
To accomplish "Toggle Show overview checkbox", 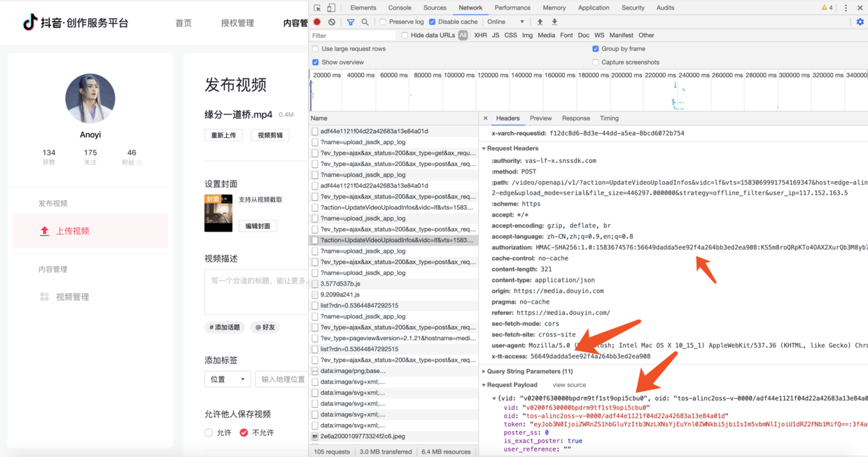I will pos(316,62).
